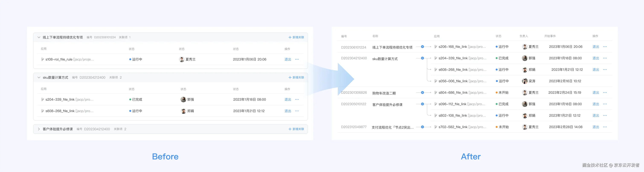The width and height of the screenshot is (644, 172).
Task: Click 郭强 avatar in s096-112_file_link row
Action: [525, 104]
